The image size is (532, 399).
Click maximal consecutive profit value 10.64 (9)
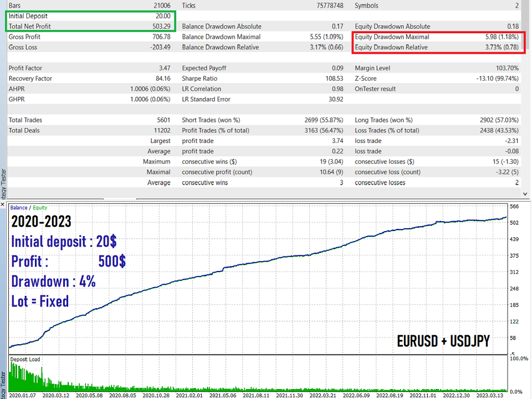[x=331, y=172]
